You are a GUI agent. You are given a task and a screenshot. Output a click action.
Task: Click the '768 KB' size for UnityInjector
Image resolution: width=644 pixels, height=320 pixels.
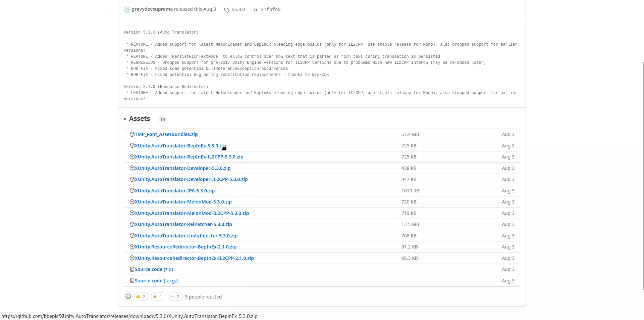pyautogui.click(x=409, y=236)
